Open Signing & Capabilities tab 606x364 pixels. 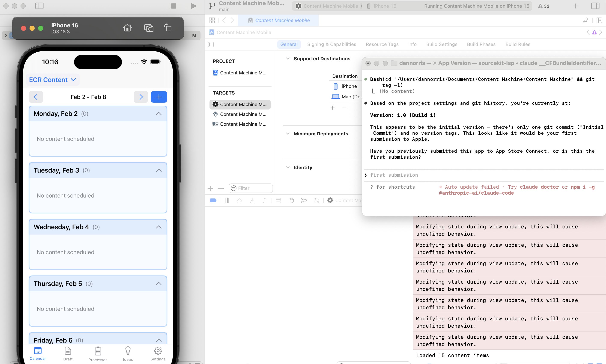coord(331,44)
